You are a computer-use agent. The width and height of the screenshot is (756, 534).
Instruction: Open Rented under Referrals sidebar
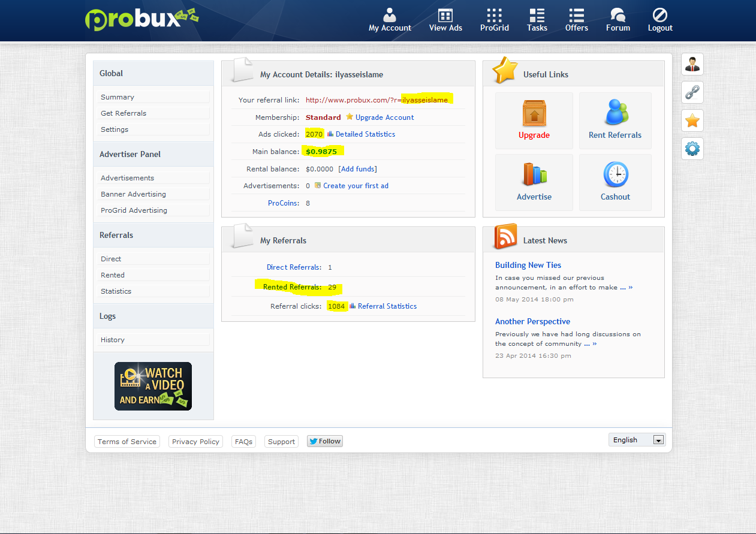click(x=153, y=275)
